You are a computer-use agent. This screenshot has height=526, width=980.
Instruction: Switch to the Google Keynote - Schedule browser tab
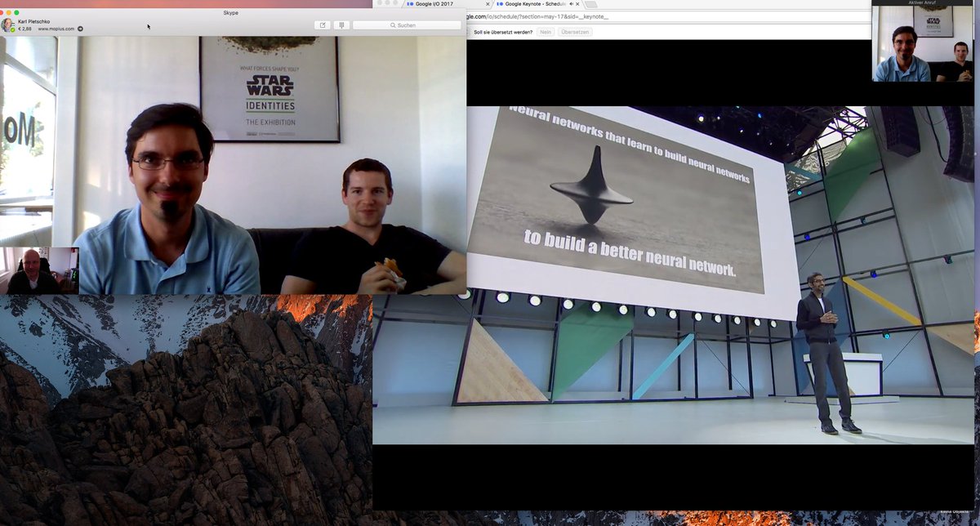(535, 4)
